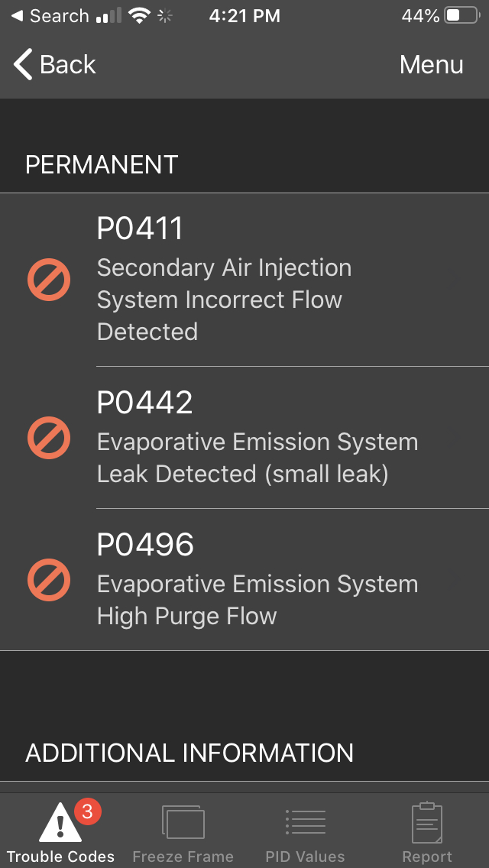Screen dimensions: 489x868
Task: Click the prohibition icon beside P0411
Action: [49, 280]
